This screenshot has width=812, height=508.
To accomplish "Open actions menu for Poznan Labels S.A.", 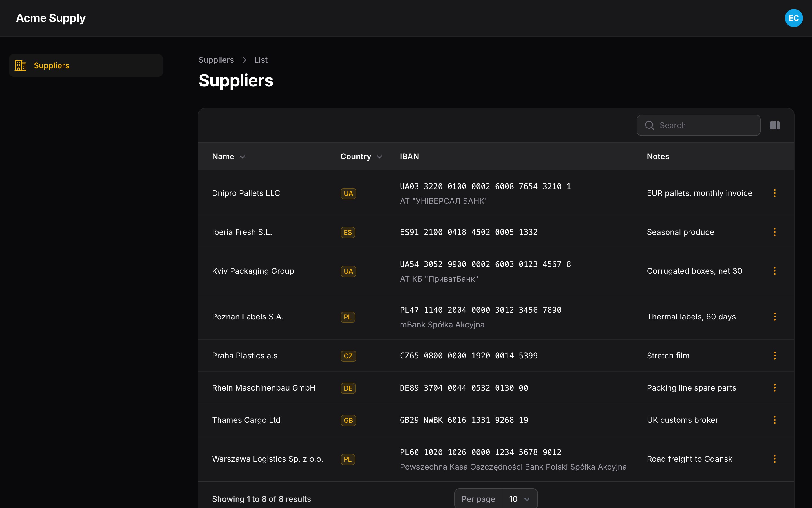I will (775, 316).
